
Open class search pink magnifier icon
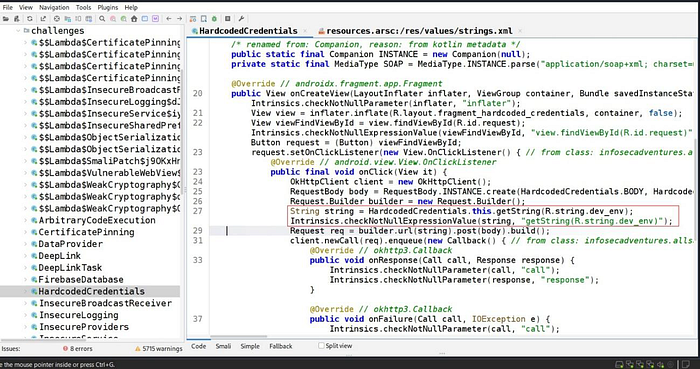[x=113, y=19]
